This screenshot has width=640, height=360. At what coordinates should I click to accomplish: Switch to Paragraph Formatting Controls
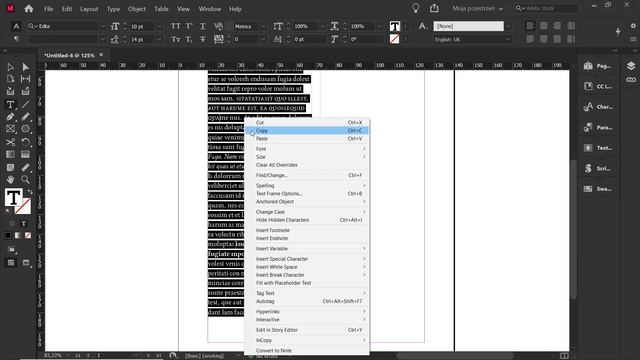tap(16, 39)
